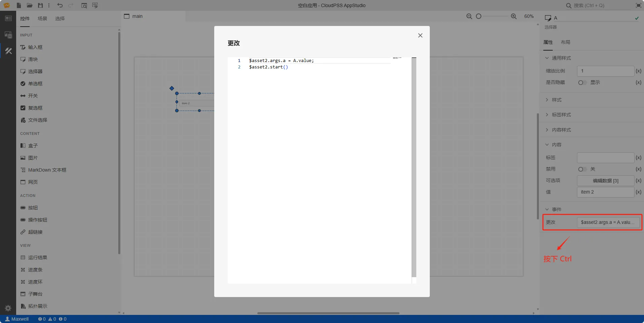Image resolution: width=644 pixels, height=323 pixels.
Task: Expand the 样式 section
Action: [x=557, y=100]
